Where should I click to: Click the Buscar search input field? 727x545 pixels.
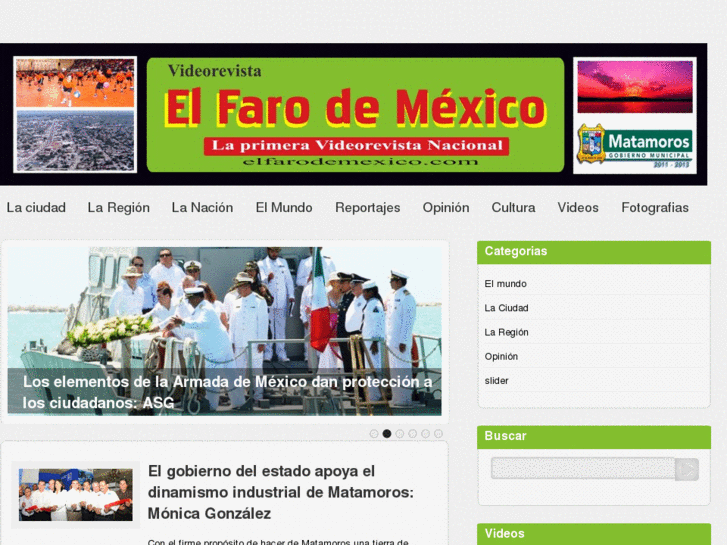583,468
